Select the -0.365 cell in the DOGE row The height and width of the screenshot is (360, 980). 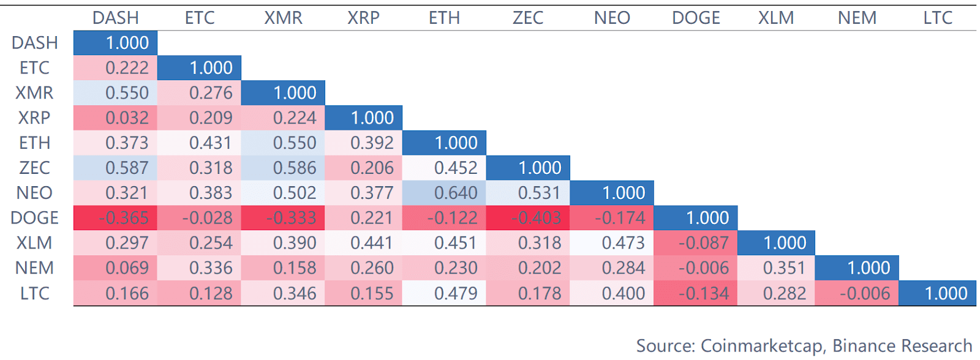point(116,218)
